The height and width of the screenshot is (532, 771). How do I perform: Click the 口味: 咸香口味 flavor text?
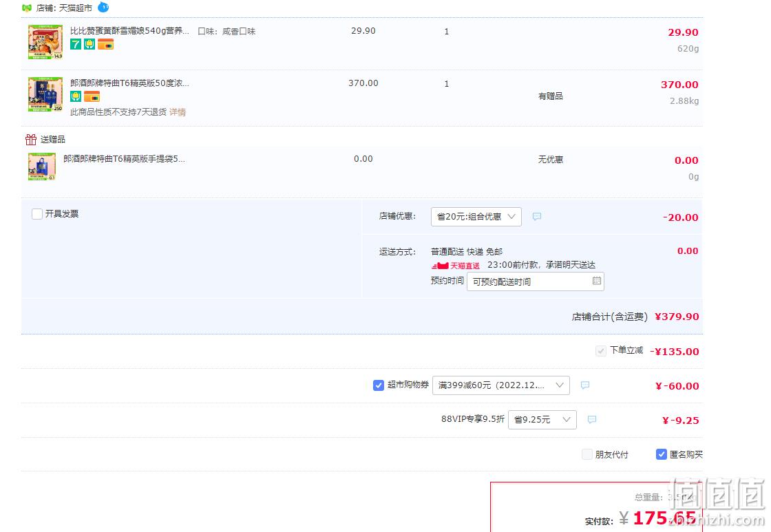(226, 32)
